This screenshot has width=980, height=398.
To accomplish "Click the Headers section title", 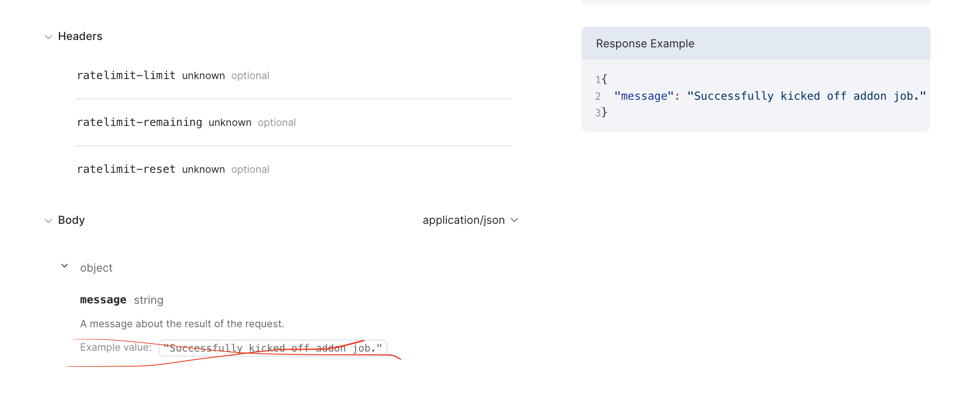I will (80, 36).
